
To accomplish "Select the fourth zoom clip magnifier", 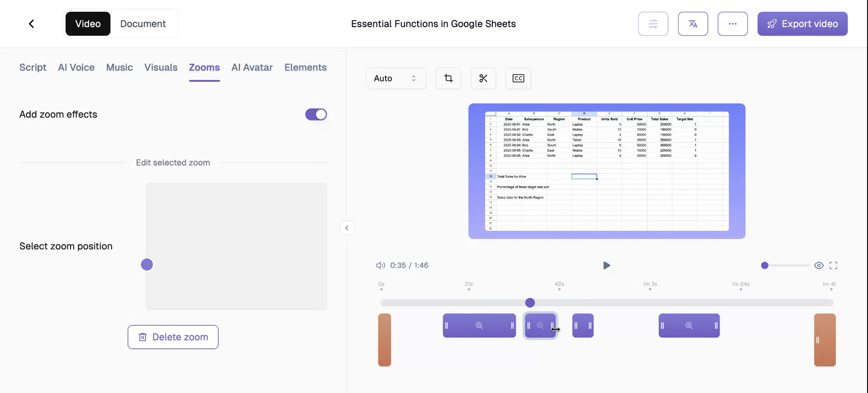I will coord(689,325).
